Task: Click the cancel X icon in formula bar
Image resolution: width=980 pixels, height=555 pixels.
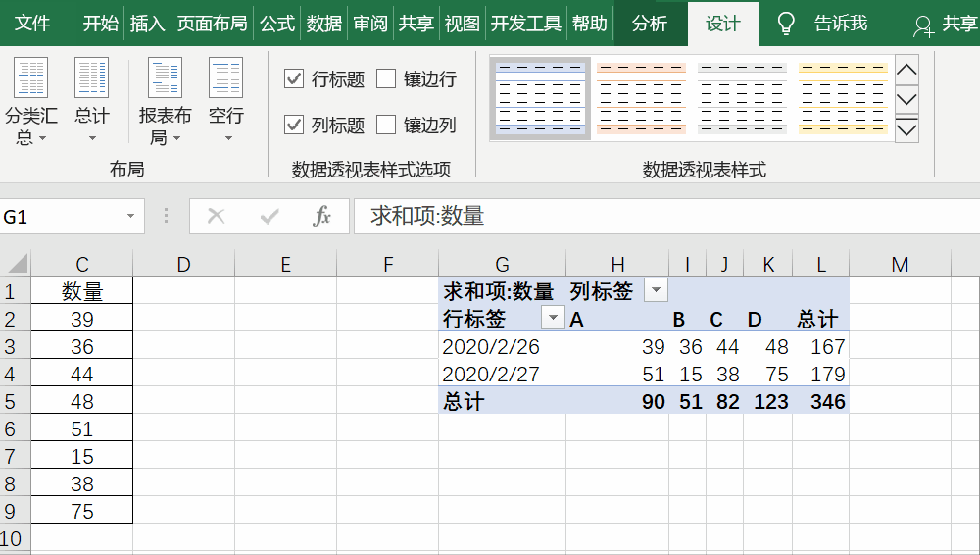Action: click(x=217, y=217)
